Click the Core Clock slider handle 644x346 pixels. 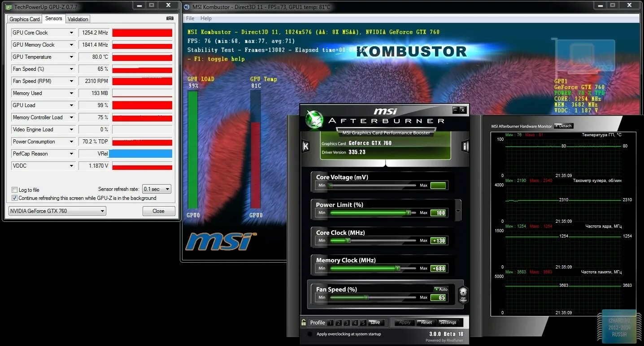coord(348,241)
